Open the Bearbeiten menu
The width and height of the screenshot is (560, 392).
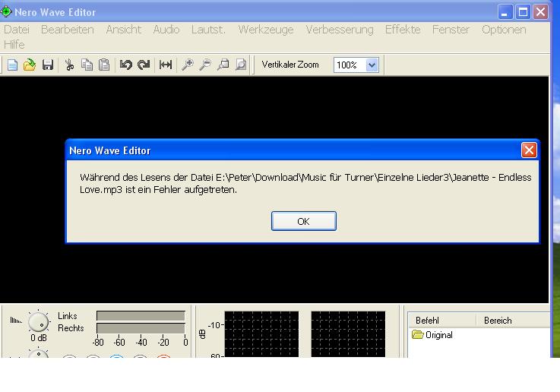[68, 30]
